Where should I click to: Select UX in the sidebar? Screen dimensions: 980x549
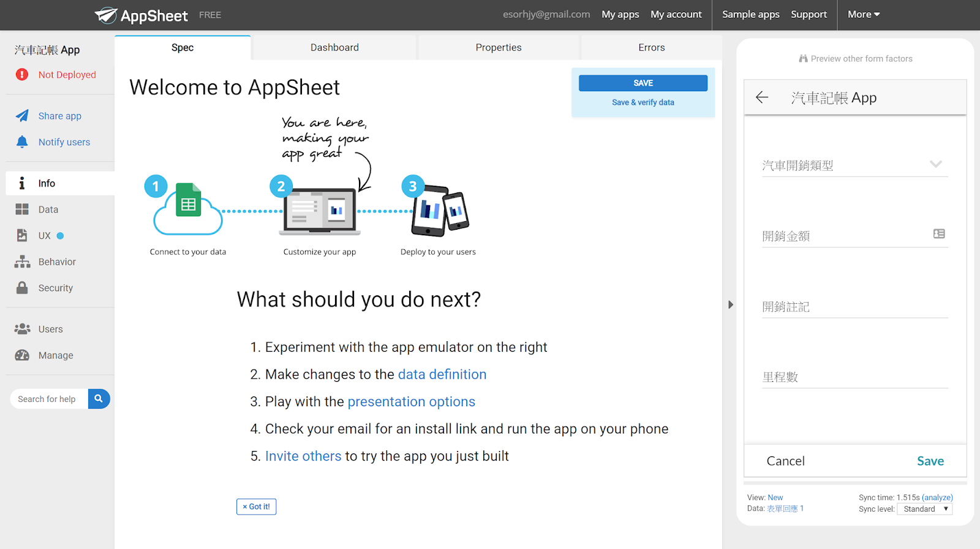tap(45, 235)
